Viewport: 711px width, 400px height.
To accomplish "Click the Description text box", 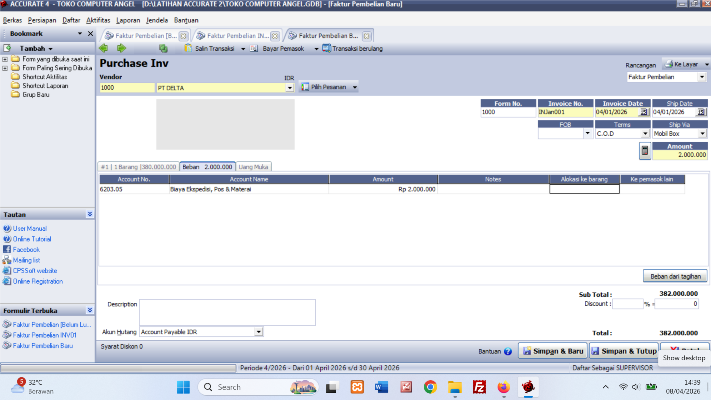I will (227, 312).
